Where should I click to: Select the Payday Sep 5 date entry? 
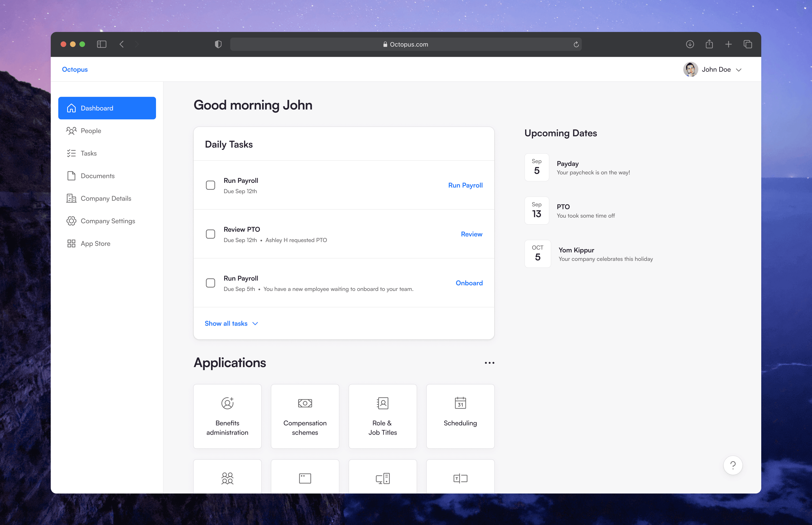click(x=577, y=167)
